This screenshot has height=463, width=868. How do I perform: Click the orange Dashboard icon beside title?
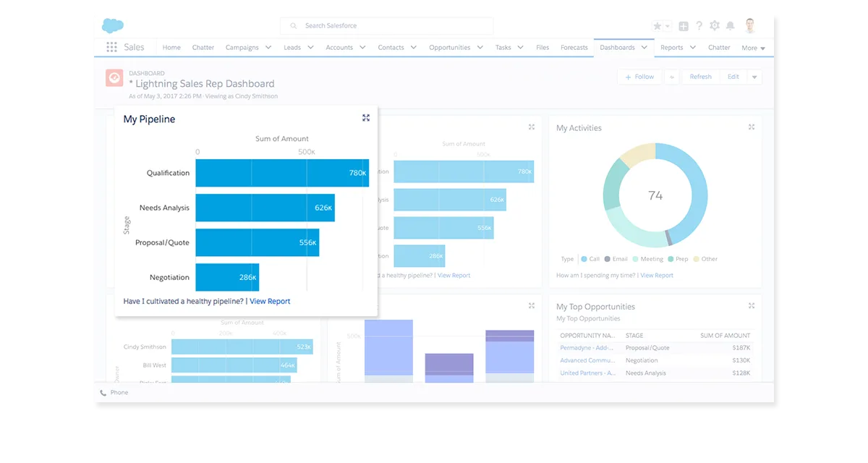coord(114,77)
